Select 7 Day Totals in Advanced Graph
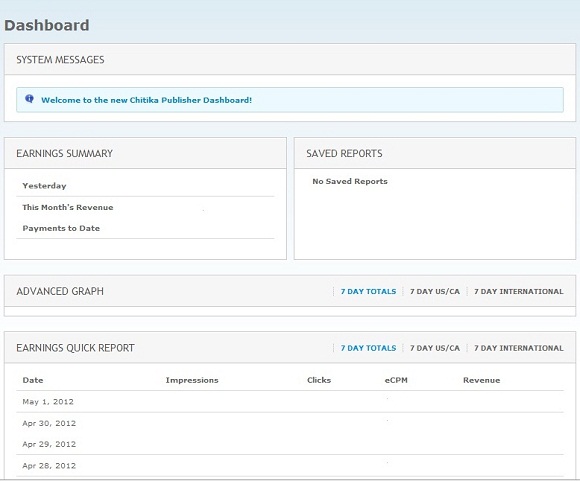Image resolution: width=580 pixels, height=481 pixels. pos(368,292)
